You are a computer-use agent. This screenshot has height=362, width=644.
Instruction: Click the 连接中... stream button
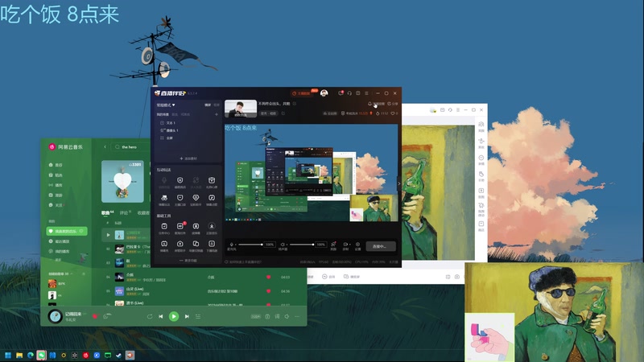tap(381, 246)
